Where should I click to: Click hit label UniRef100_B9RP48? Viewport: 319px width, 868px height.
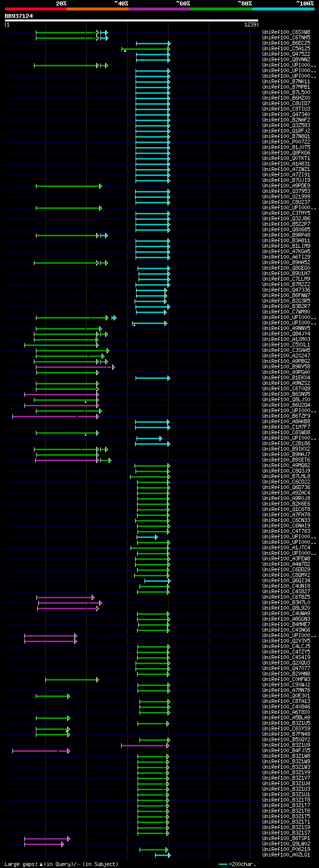click(x=286, y=235)
